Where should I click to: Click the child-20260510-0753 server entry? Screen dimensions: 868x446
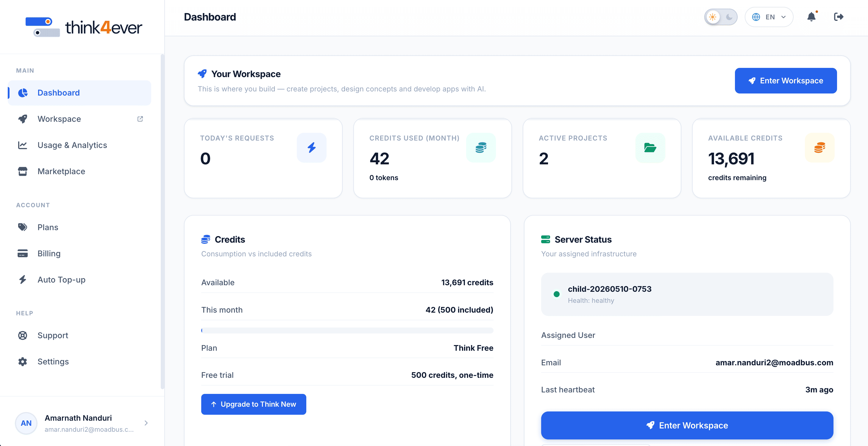(x=687, y=294)
